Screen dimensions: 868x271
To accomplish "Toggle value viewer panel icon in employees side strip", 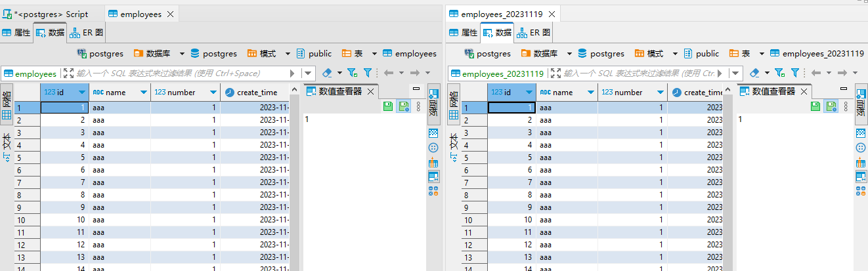I will [433, 177].
